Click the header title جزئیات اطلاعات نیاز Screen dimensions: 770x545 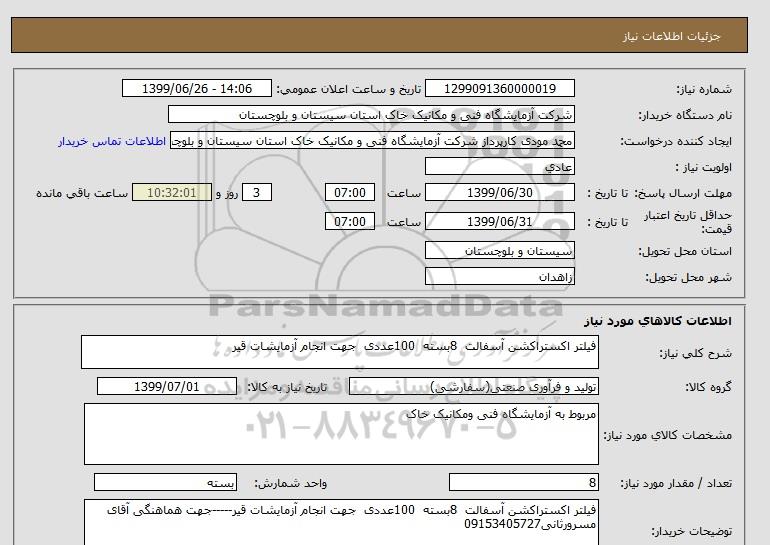click(x=671, y=36)
